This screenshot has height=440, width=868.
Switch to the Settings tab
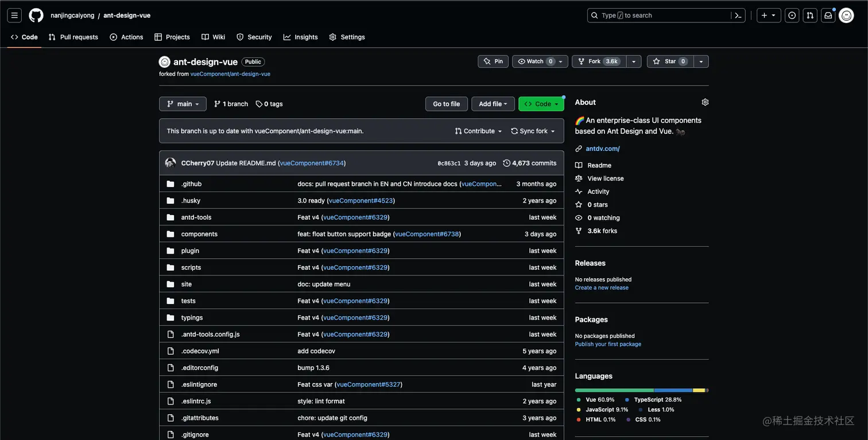click(347, 37)
